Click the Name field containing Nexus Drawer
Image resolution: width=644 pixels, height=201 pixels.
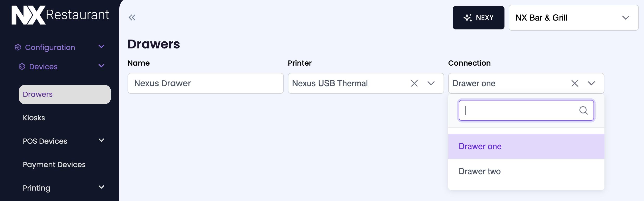point(205,83)
